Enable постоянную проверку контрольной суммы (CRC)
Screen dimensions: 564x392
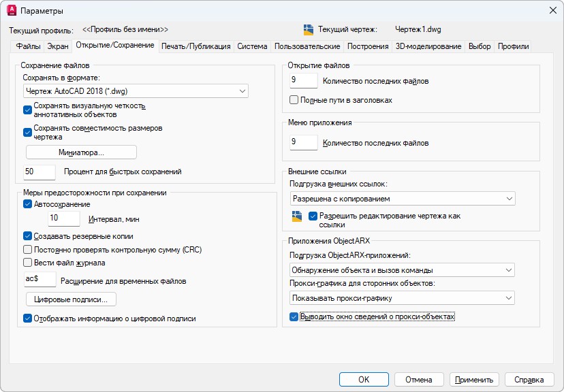(x=28, y=249)
